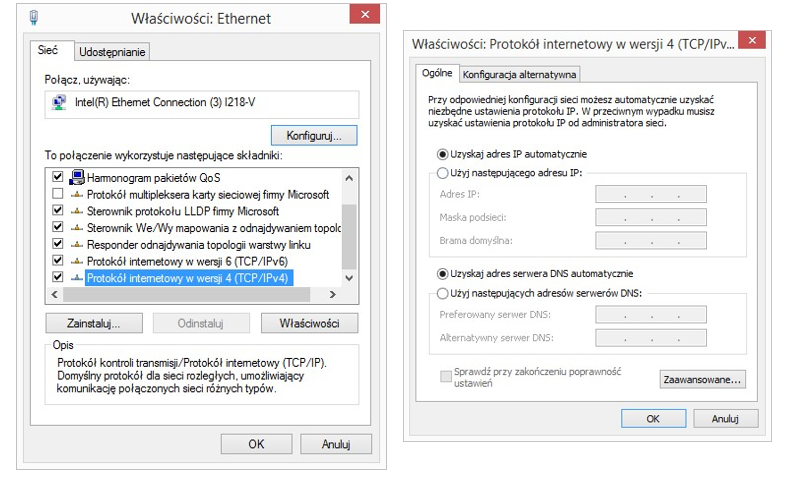Click the IPv6 protocol icon
The height and width of the screenshot is (480, 803).
coord(76,261)
